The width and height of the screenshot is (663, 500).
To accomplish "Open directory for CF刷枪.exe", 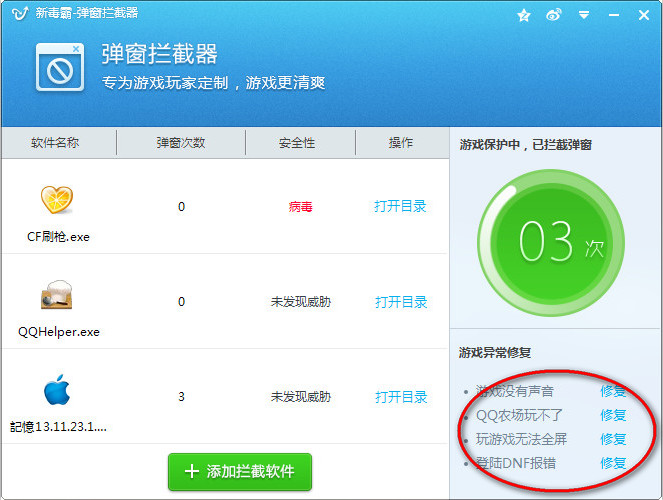I will [x=400, y=206].
